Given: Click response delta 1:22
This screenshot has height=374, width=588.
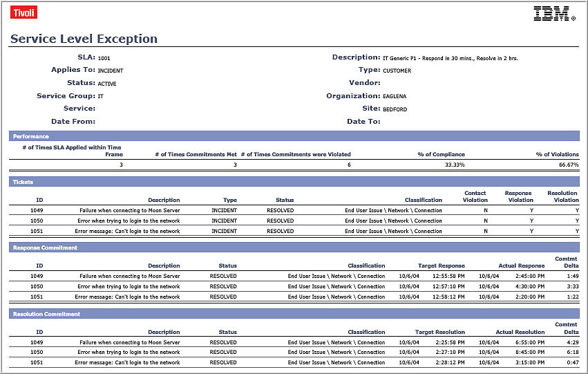Looking at the screenshot, I should 573,297.
